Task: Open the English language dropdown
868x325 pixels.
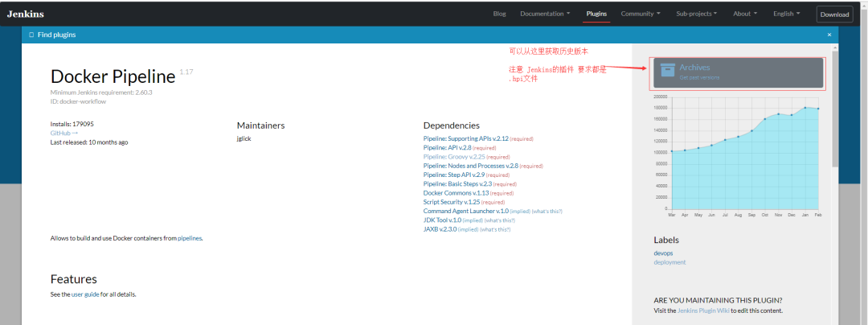Action: pos(787,14)
